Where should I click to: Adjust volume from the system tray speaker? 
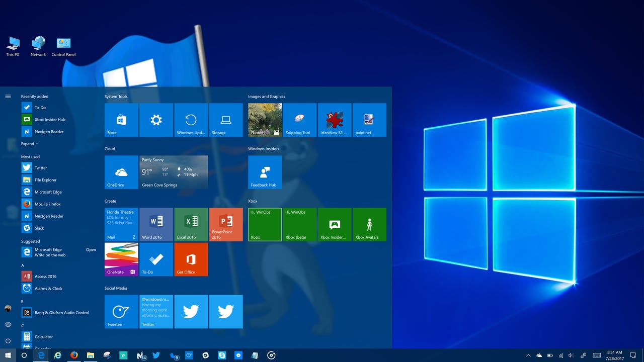571,355
